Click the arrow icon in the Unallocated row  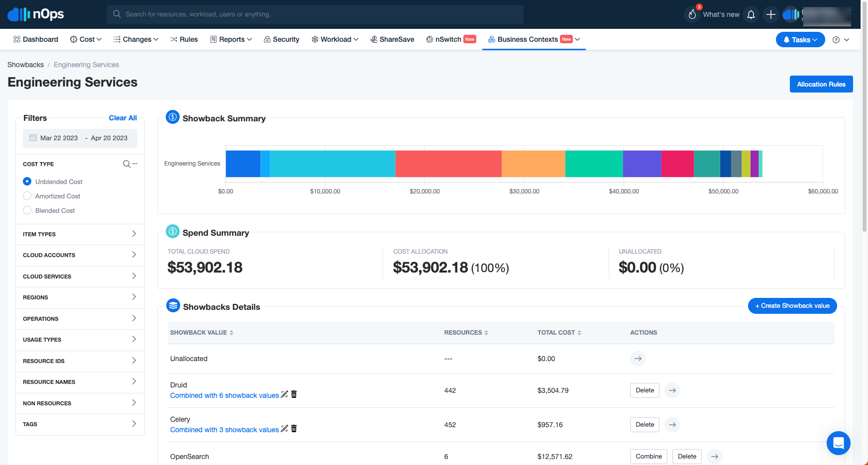(x=638, y=359)
